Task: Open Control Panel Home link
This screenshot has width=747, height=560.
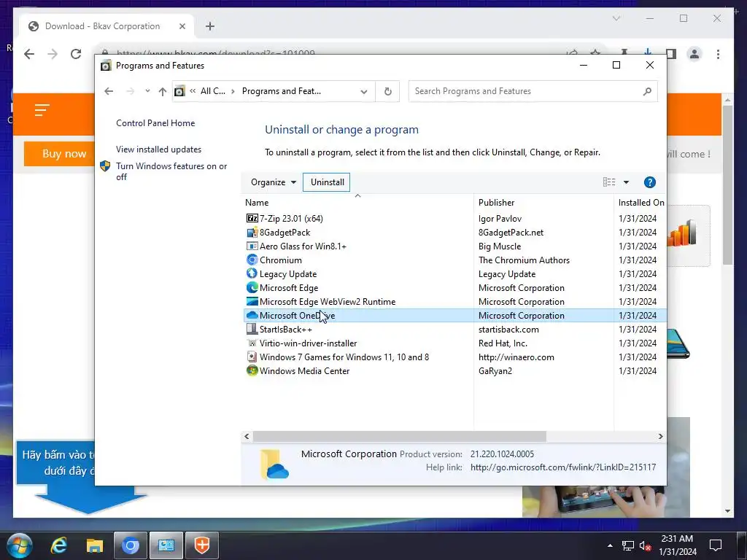Action: point(155,122)
